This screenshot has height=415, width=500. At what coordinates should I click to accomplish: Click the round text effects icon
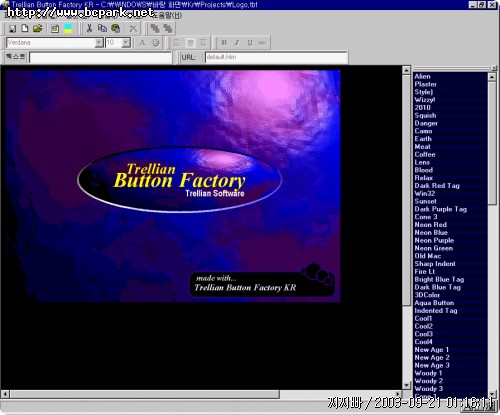[156, 43]
